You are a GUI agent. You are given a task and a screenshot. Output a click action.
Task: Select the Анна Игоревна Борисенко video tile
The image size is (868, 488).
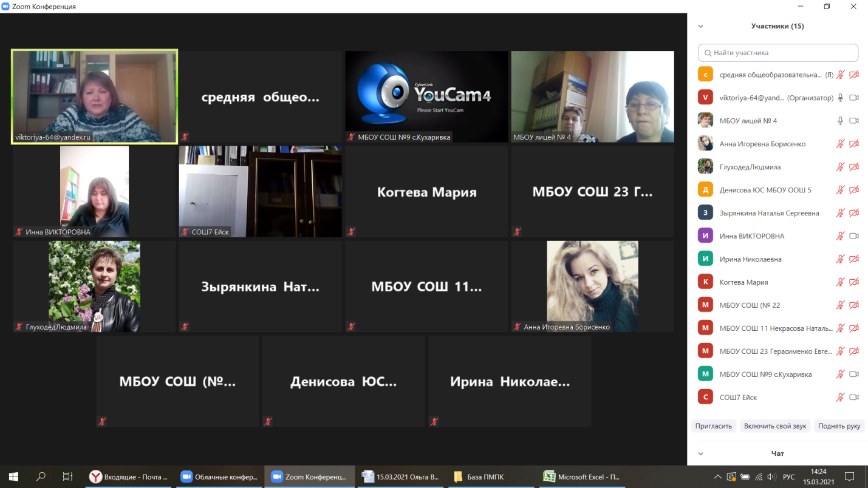point(592,286)
